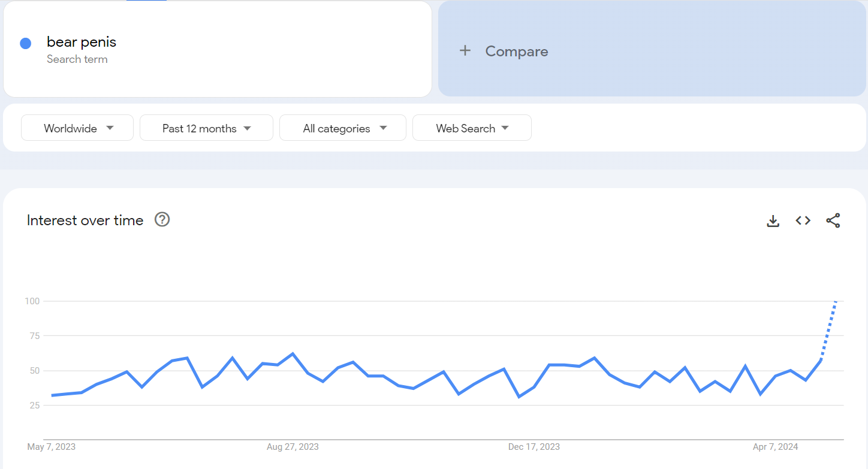Click the blue search term color dot
Viewport: 868px width, 469px height.
[25, 43]
